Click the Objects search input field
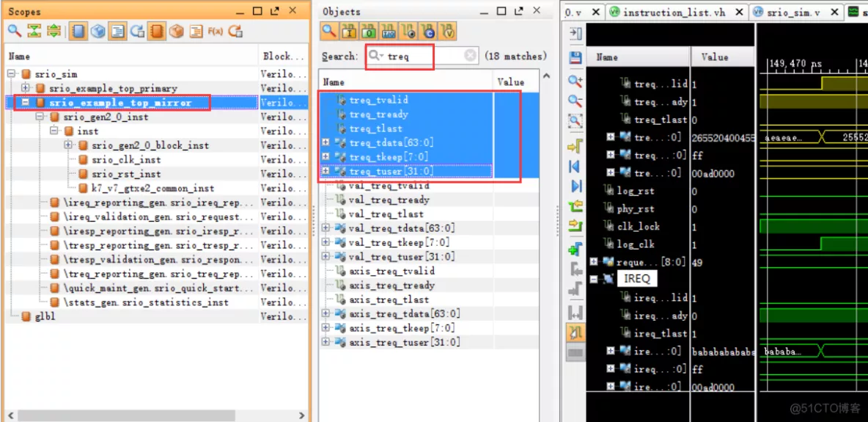Image resolution: width=868 pixels, height=422 pixels. click(x=423, y=56)
